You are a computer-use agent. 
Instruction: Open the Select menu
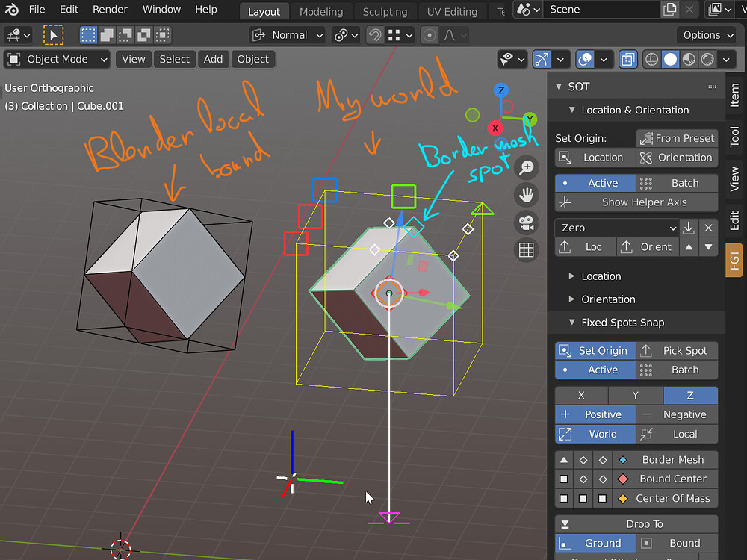point(174,59)
